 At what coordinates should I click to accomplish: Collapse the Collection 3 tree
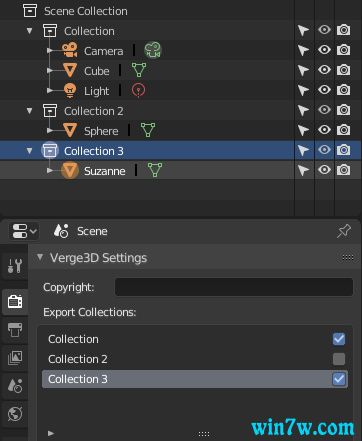tap(30, 151)
